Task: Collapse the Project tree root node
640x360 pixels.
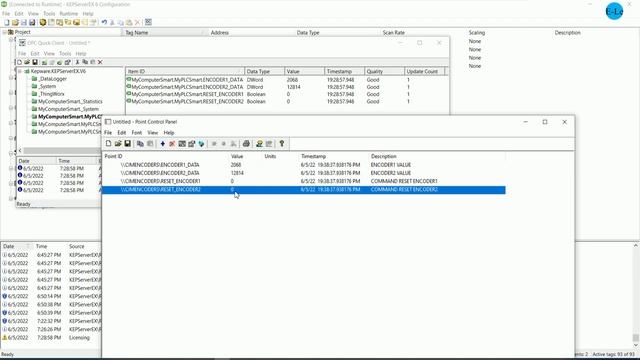Action: (x=4, y=32)
